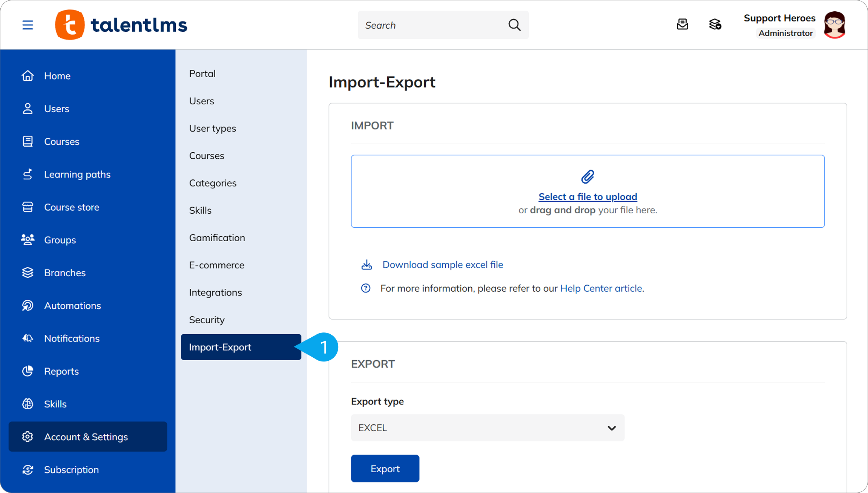868x493 pixels.
Task: Click the Export button
Action: [385, 469]
